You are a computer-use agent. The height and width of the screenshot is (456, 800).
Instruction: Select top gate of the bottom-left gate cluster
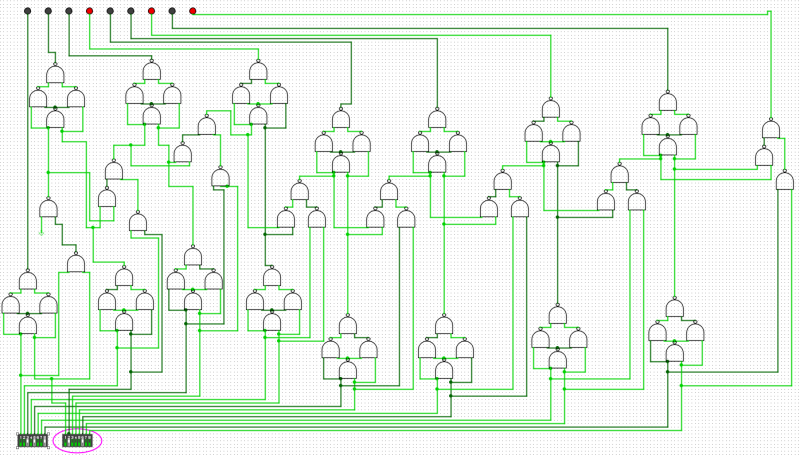tap(28, 282)
